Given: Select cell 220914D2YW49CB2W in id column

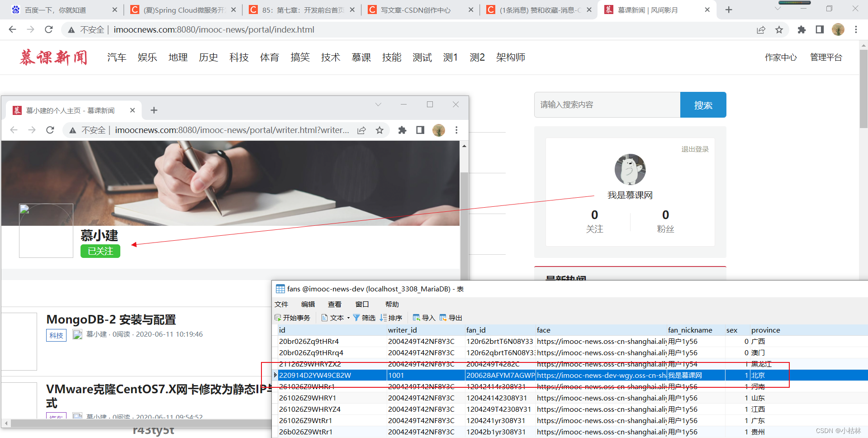Looking at the screenshot, I should tap(332, 375).
